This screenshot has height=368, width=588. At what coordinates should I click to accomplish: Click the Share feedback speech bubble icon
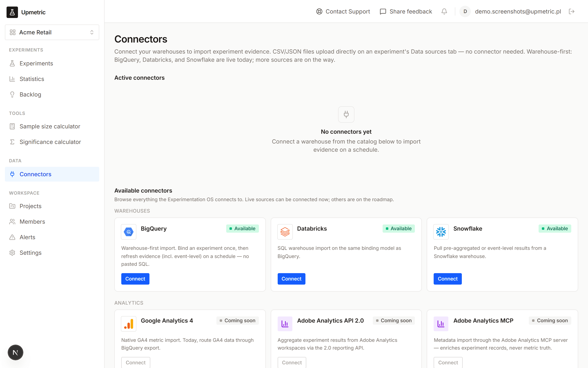383,11
